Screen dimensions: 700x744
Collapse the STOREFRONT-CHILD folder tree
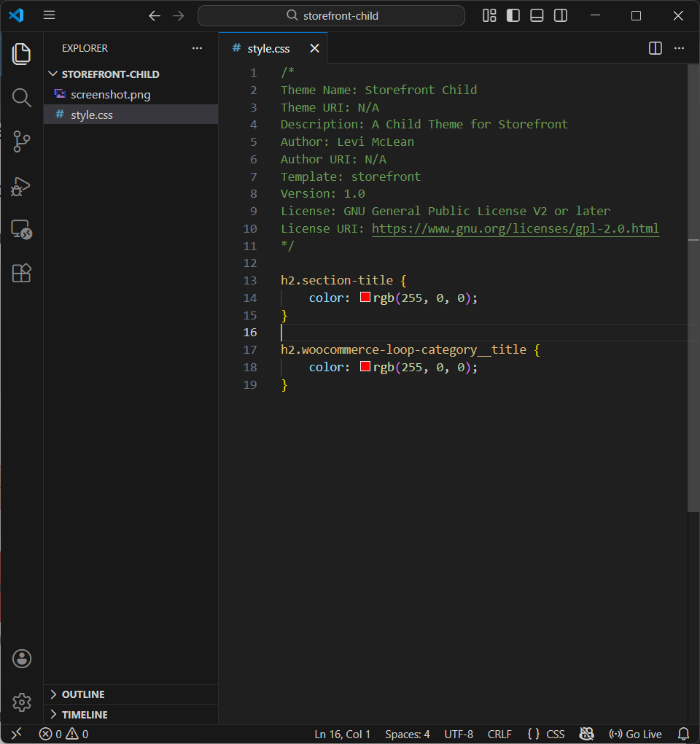click(x=109, y=74)
